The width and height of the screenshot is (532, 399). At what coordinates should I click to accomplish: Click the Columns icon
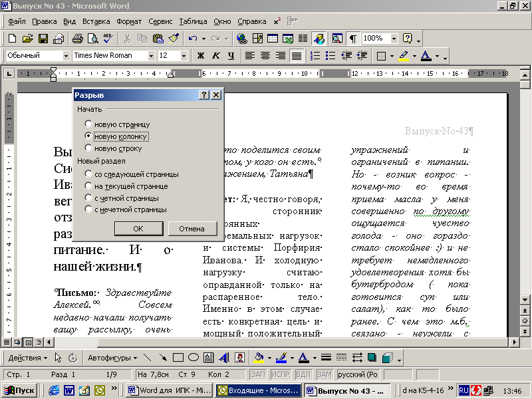[303, 39]
